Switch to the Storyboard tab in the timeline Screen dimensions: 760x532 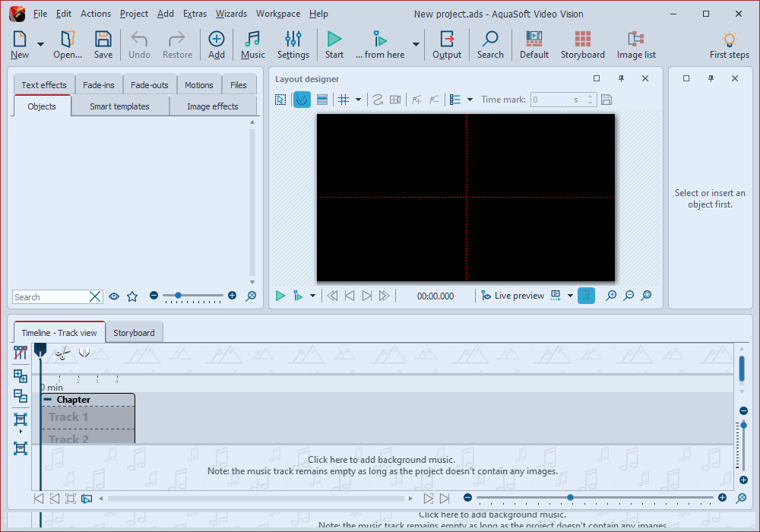tap(134, 333)
